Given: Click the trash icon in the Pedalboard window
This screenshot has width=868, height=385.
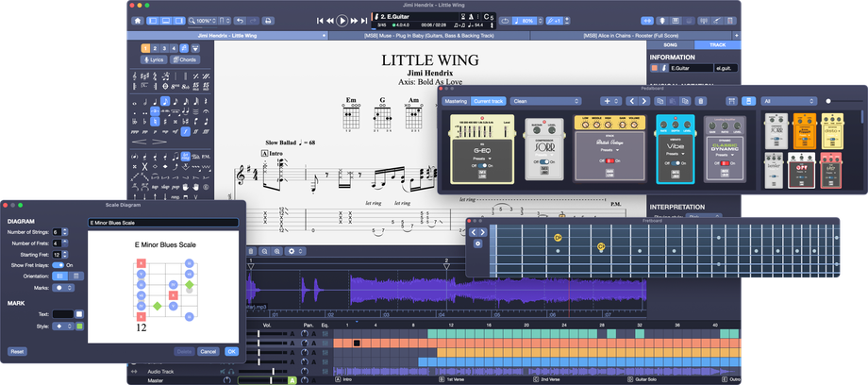Looking at the screenshot, I should (700, 101).
